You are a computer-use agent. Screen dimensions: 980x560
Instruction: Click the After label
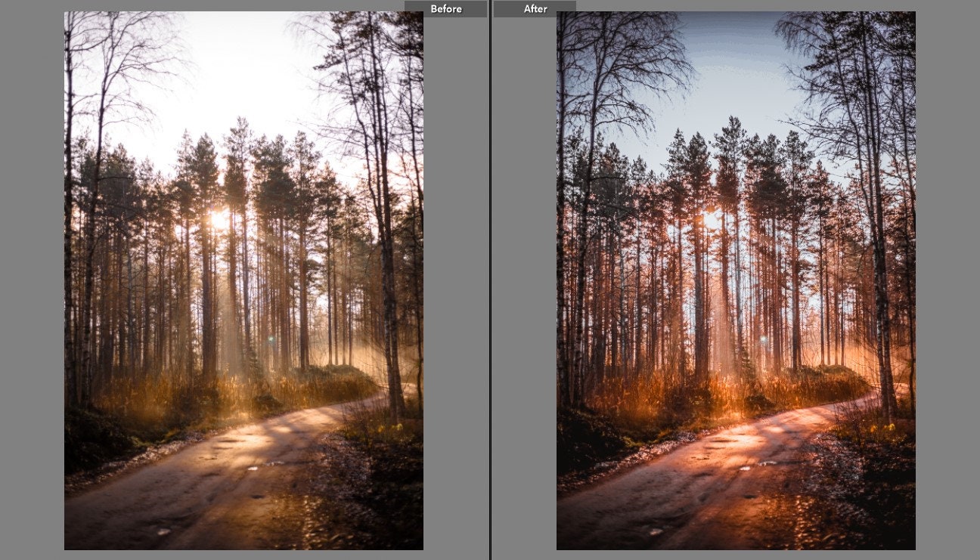point(535,8)
